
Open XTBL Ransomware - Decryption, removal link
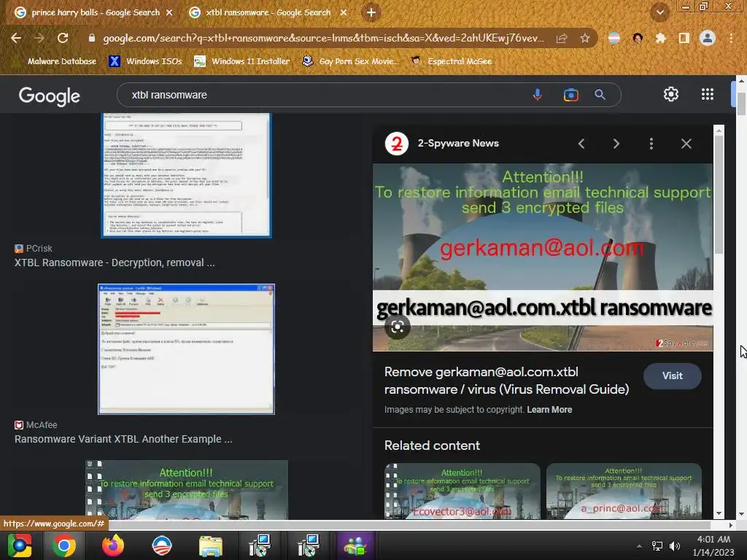point(115,262)
